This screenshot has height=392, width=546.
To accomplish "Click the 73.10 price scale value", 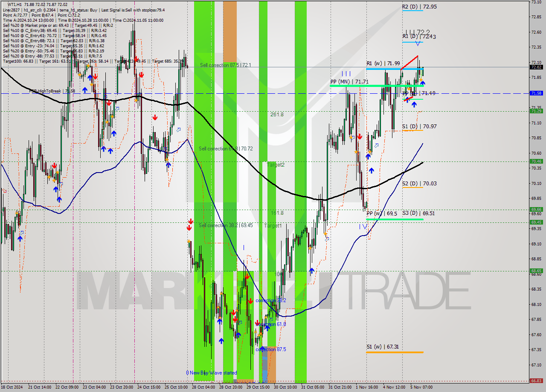I will tap(536, 2).
